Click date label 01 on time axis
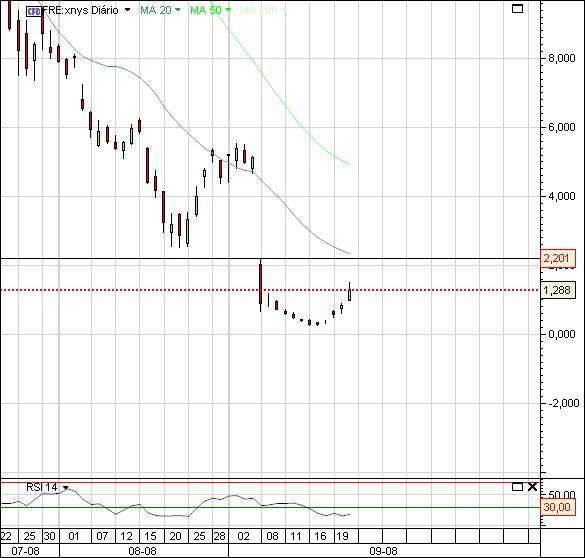 tap(74, 536)
